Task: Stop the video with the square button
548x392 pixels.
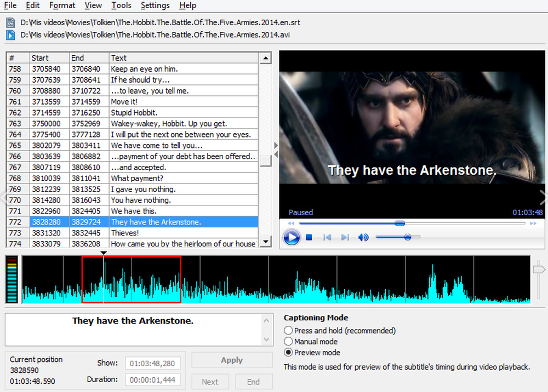Action: pos(309,238)
